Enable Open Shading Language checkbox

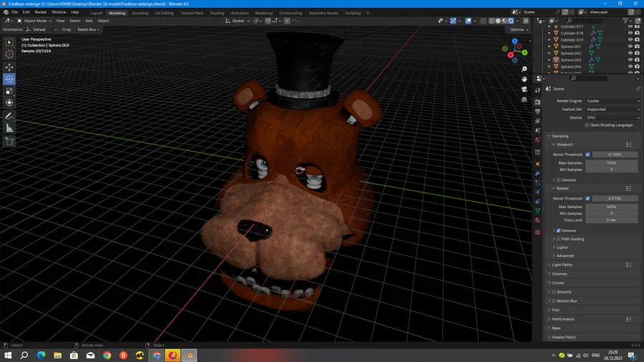point(587,125)
